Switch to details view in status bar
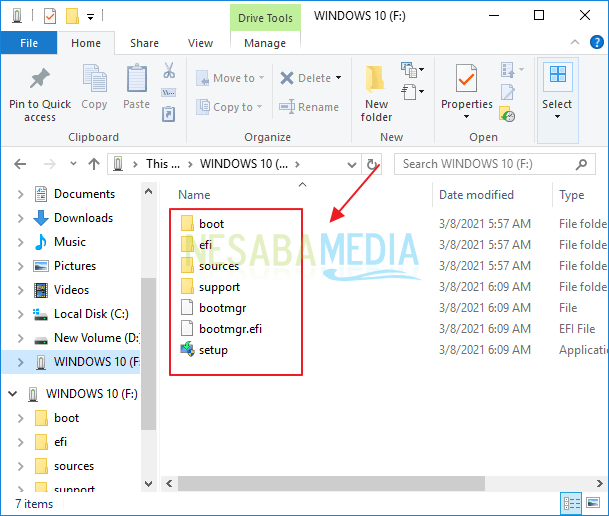Screen dimensions: 609x516 point(572,504)
